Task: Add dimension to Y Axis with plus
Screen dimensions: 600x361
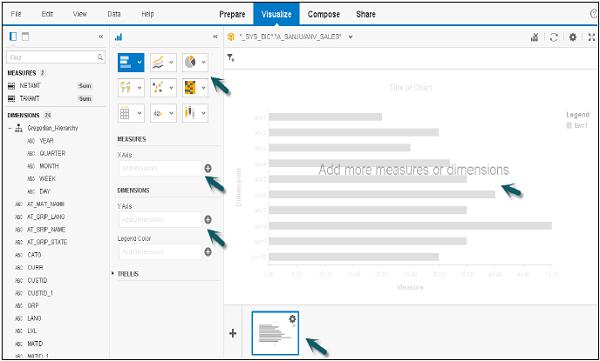Action: [208, 220]
